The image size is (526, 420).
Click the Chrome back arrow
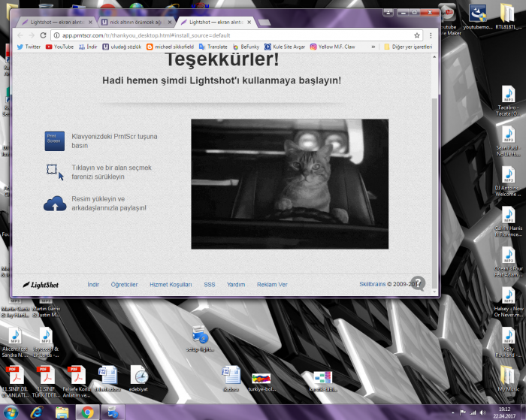[20, 35]
